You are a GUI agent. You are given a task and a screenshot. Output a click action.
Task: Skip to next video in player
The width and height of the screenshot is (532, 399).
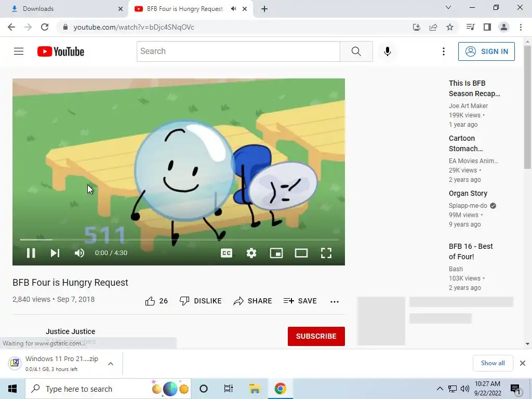click(x=55, y=253)
